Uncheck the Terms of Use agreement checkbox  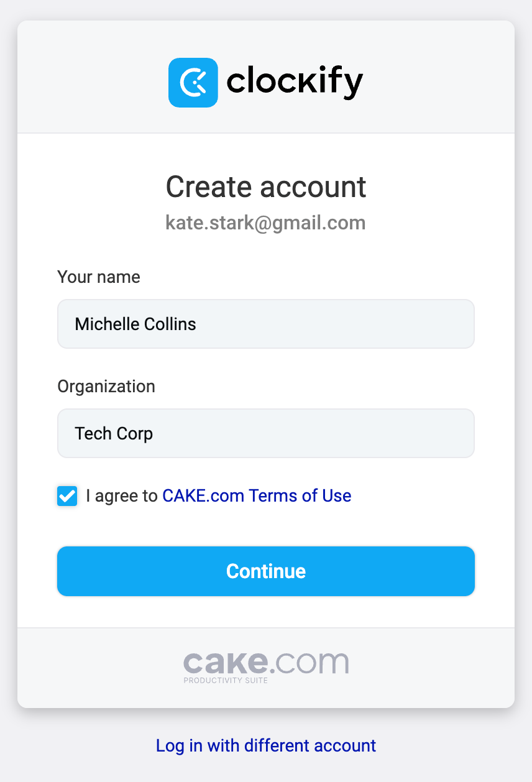tap(67, 496)
